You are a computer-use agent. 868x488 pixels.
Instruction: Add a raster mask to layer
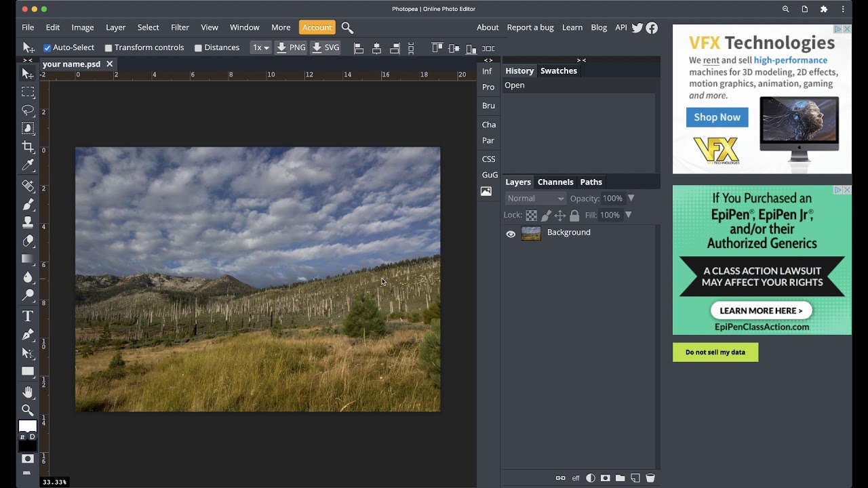[x=606, y=478]
